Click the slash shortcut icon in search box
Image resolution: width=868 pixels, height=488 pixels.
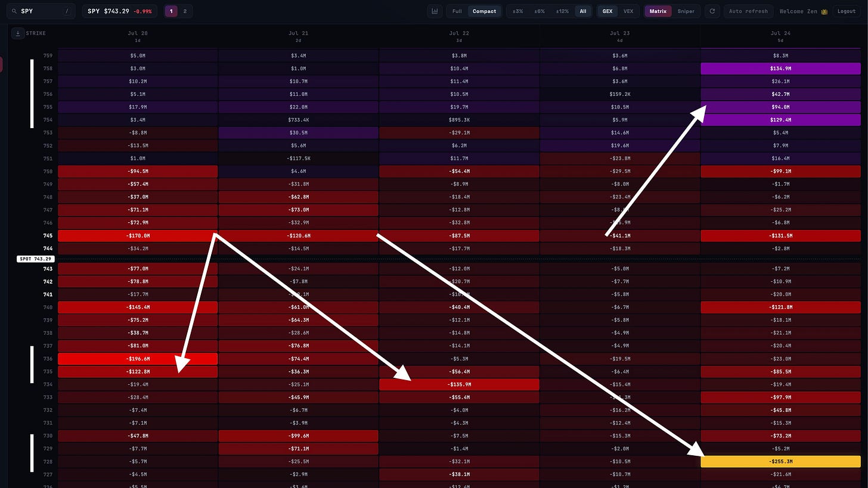point(67,11)
